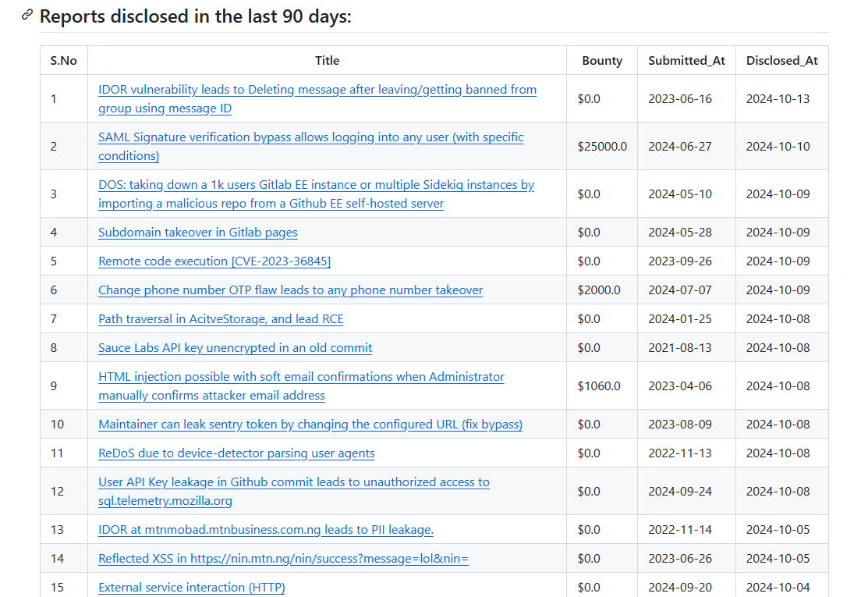Open the phone number OTP takeover report
Viewport: 868px width, 597px height.
tap(290, 290)
